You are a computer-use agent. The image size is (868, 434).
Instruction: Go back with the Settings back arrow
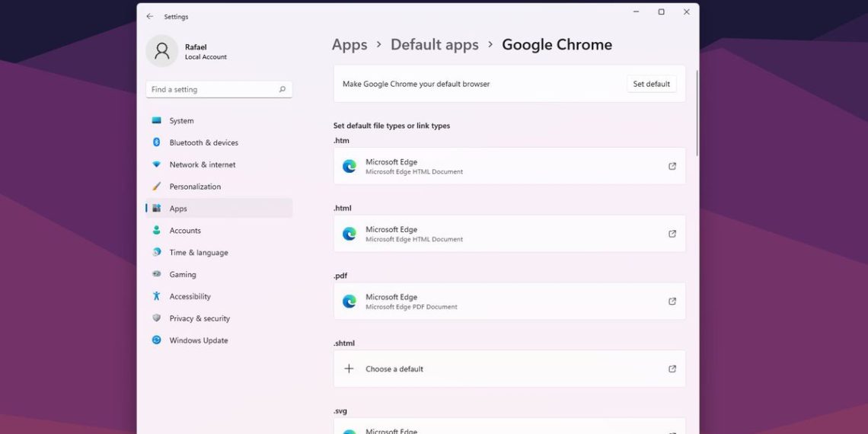[149, 17]
